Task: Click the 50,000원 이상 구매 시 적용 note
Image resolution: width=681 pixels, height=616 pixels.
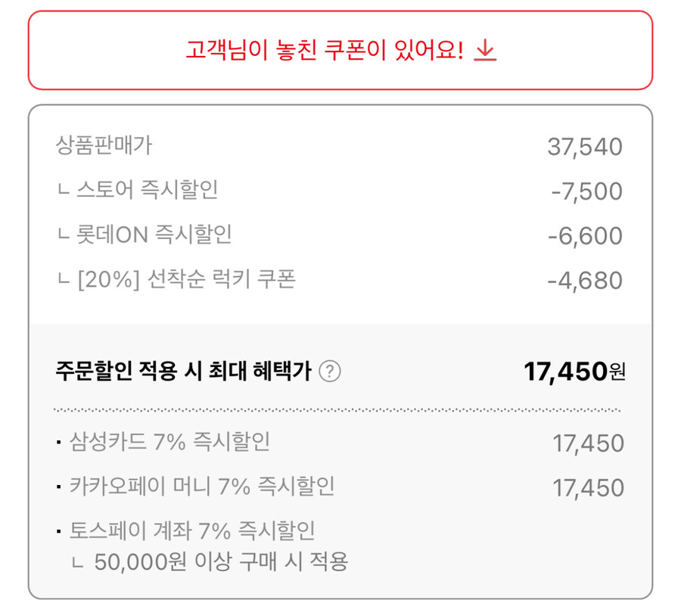Action: coord(221,562)
